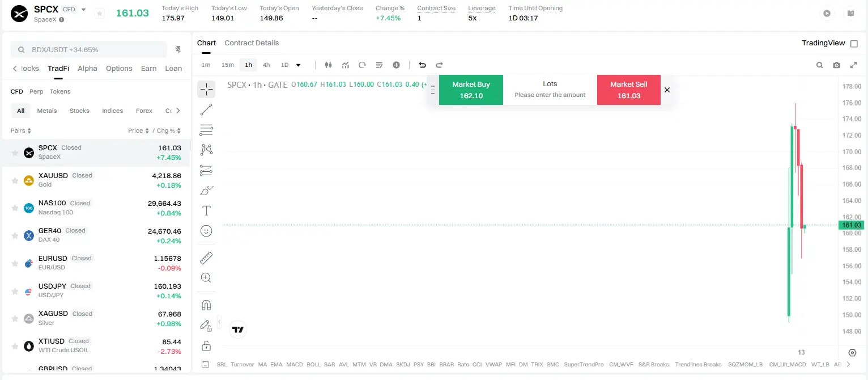Search pairs in BDX/USDT search box
The width and height of the screenshot is (868, 380).
(89, 49)
